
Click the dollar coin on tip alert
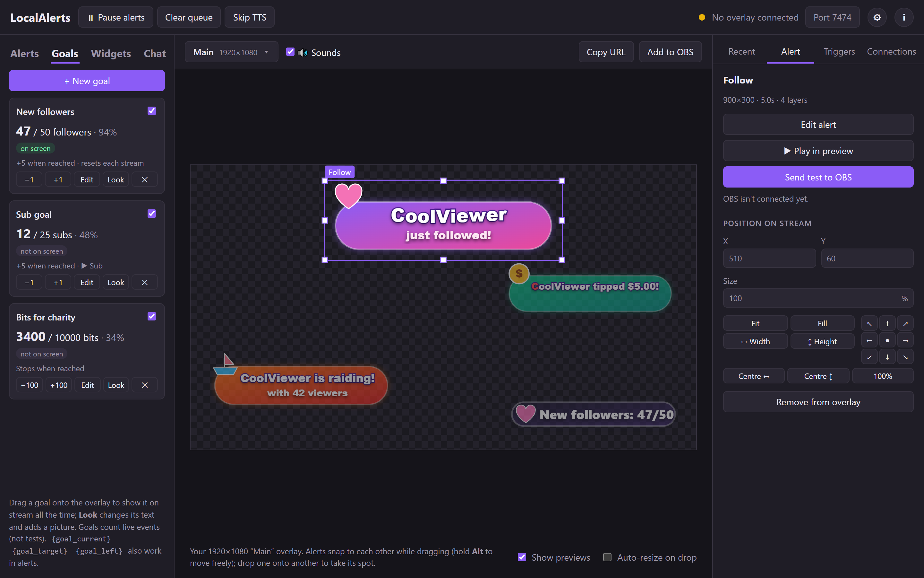(x=519, y=274)
